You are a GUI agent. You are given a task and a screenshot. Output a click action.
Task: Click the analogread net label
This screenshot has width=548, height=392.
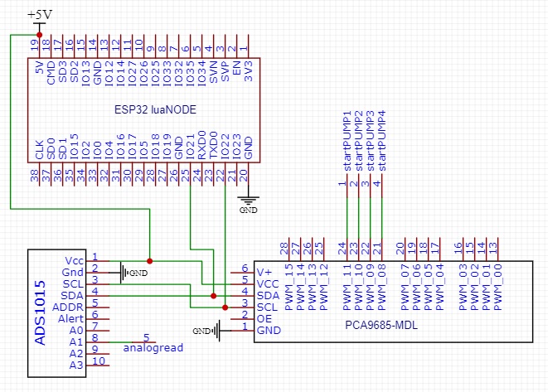[153, 348]
